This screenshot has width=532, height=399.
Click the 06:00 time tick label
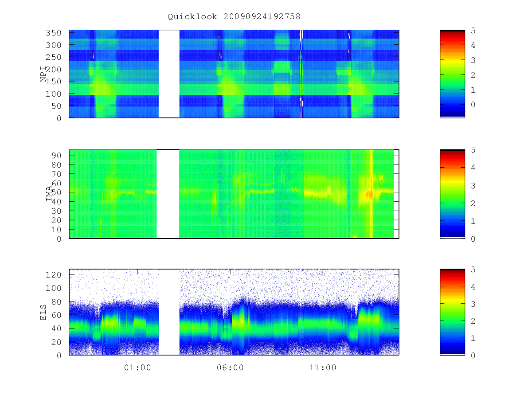pyautogui.click(x=230, y=368)
